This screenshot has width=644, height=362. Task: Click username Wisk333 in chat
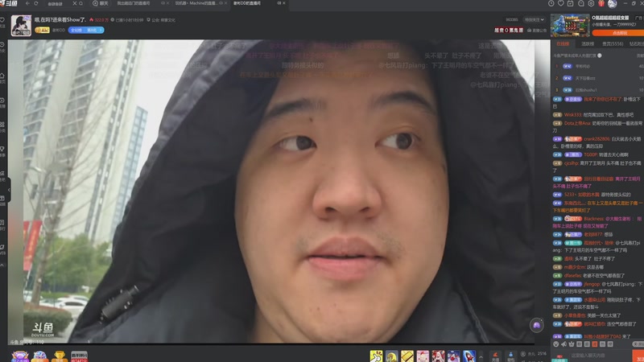pyautogui.click(x=572, y=115)
